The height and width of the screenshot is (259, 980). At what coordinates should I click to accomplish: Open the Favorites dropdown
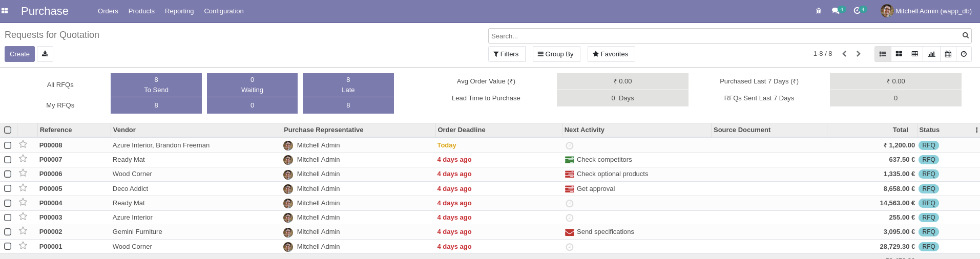click(611, 54)
